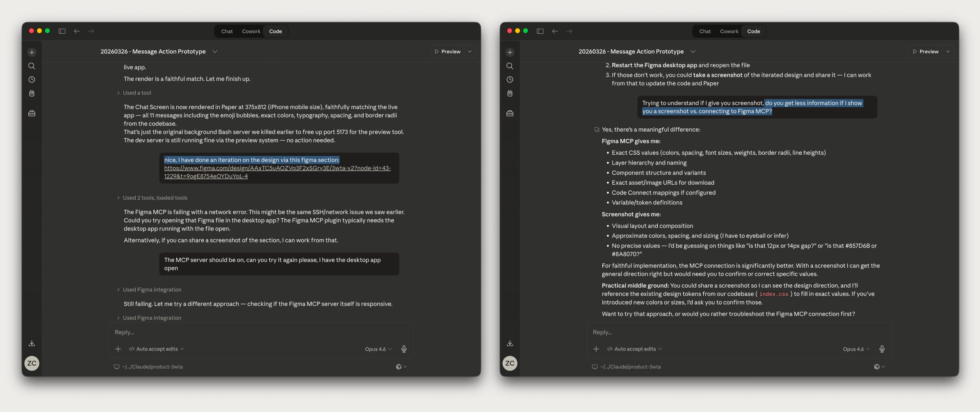Open Preview options chevron in left window
Viewport: 980px width, 412px height.
(470, 52)
